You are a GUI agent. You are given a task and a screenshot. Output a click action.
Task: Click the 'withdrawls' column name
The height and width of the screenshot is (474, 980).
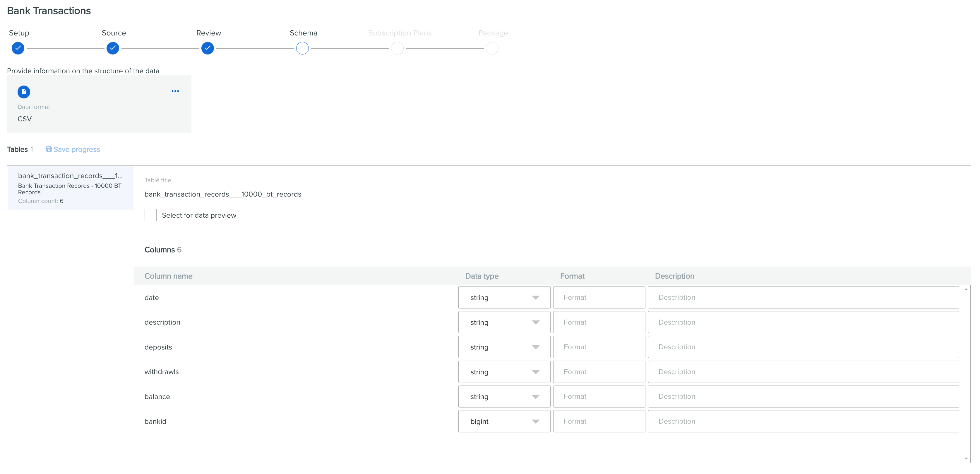162,371
